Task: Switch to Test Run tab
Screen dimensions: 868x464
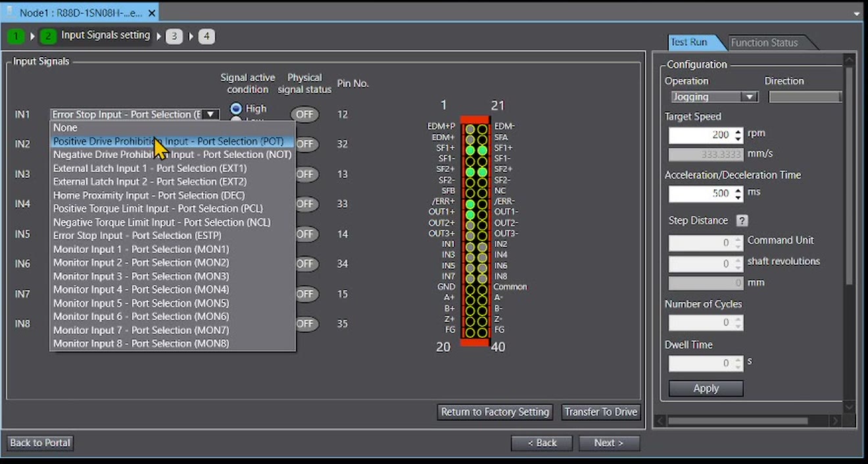Action: [689, 42]
